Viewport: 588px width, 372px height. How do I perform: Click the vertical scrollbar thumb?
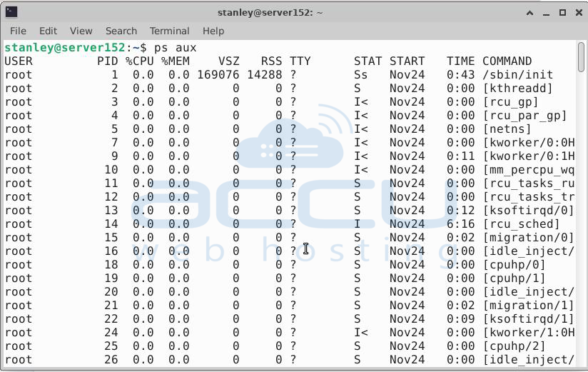[x=581, y=57]
